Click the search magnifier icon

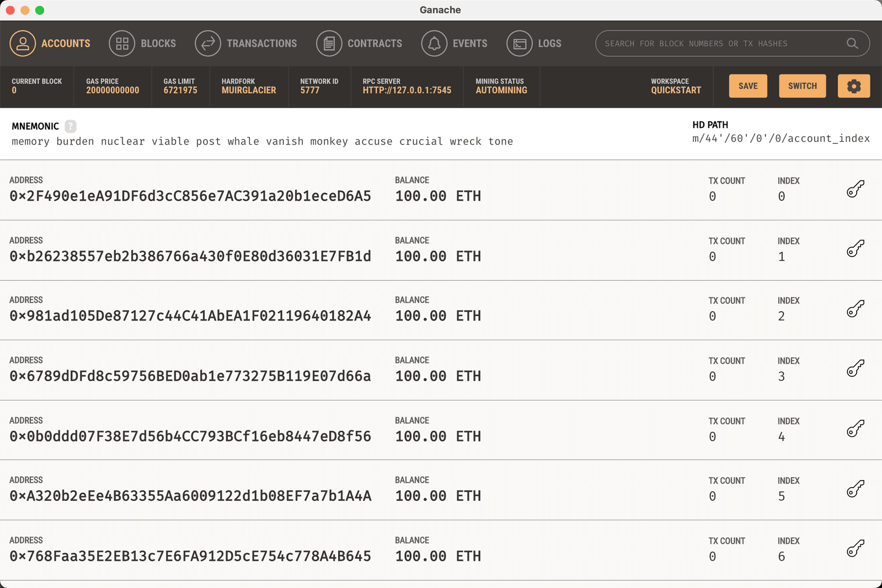tap(852, 44)
